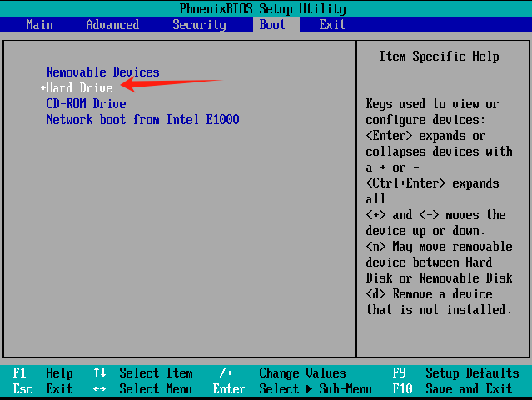The image size is (532, 400).
Task: Select Network boot from Intel E1000
Action: click(x=142, y=120)
